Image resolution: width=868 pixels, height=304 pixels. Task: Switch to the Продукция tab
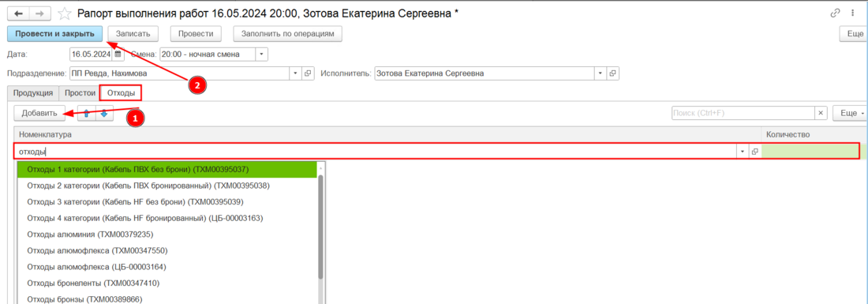(33, 92)
